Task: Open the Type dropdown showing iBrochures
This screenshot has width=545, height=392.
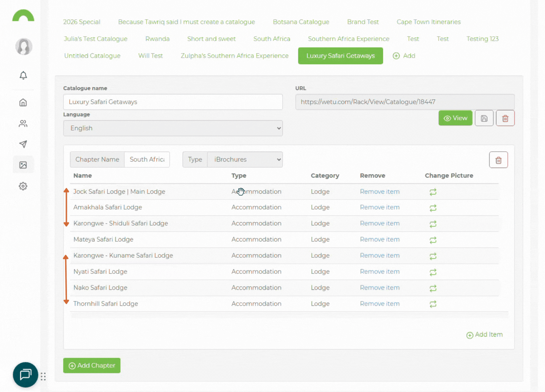Action: point(245,160)
